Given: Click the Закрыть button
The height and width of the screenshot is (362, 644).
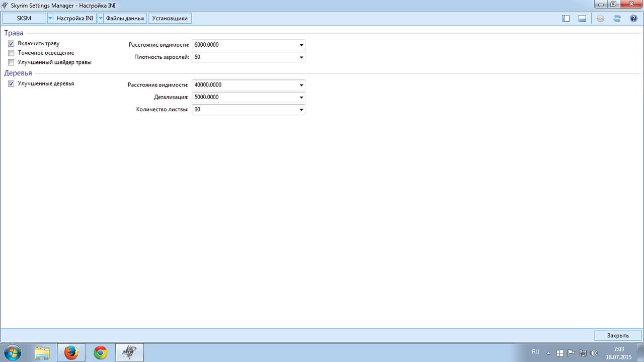Looking at the screenshot, I should pyautogui.click(x=618, y=335).
